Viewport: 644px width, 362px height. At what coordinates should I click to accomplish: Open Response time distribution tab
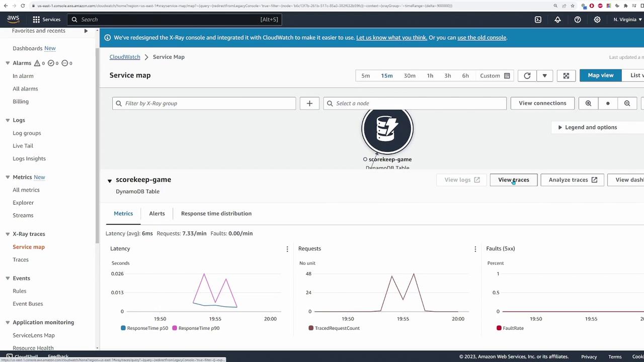point(216,214)
